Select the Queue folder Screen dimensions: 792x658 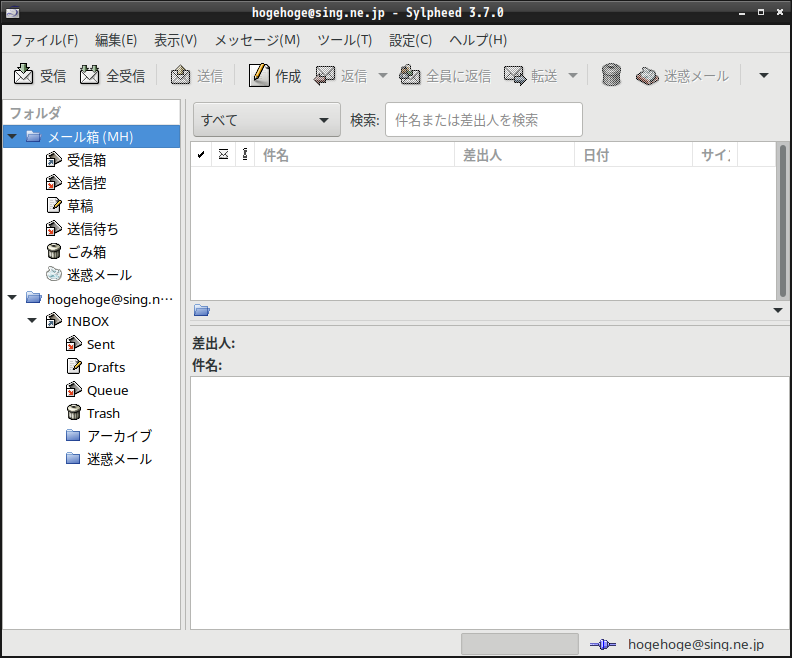tap(107, 390)
